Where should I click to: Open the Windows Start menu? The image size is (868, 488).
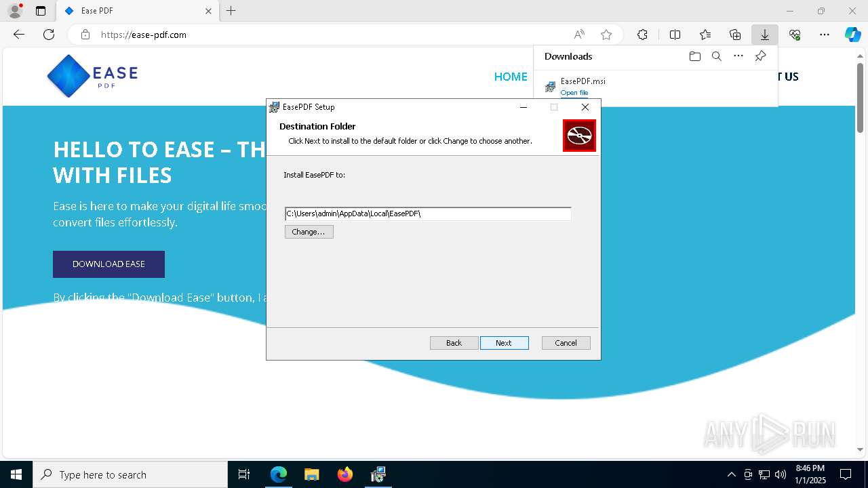pyautogui.click(x=16, y=474)
